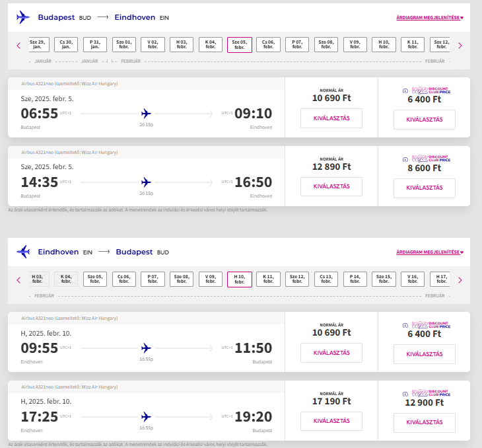Viewport: 482px width, 448px height.
Task: Select return date K 11, febr.
Action: coord(268,279)
